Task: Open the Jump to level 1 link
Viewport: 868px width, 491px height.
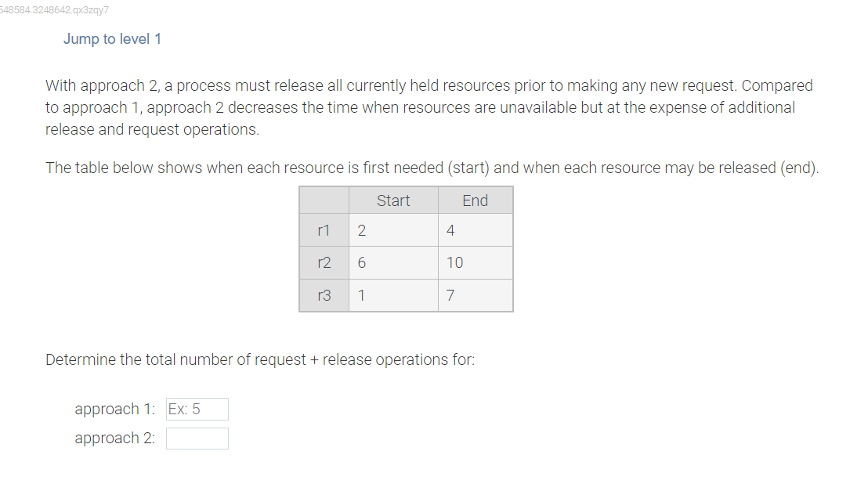Action: point(112,38)
